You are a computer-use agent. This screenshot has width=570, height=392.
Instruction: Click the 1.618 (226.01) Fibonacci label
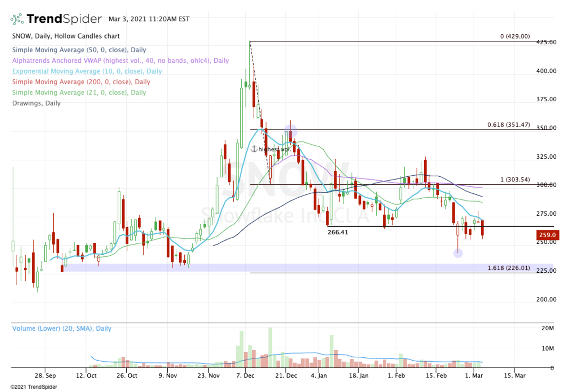(x=509, y=268)
